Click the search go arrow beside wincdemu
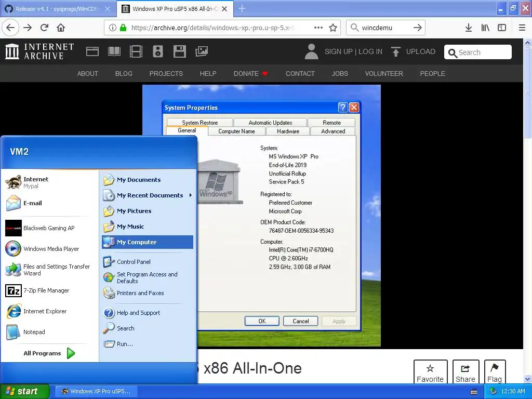Image resolution: width=532 pixels, height=399 pixels. tap(418, 28)
